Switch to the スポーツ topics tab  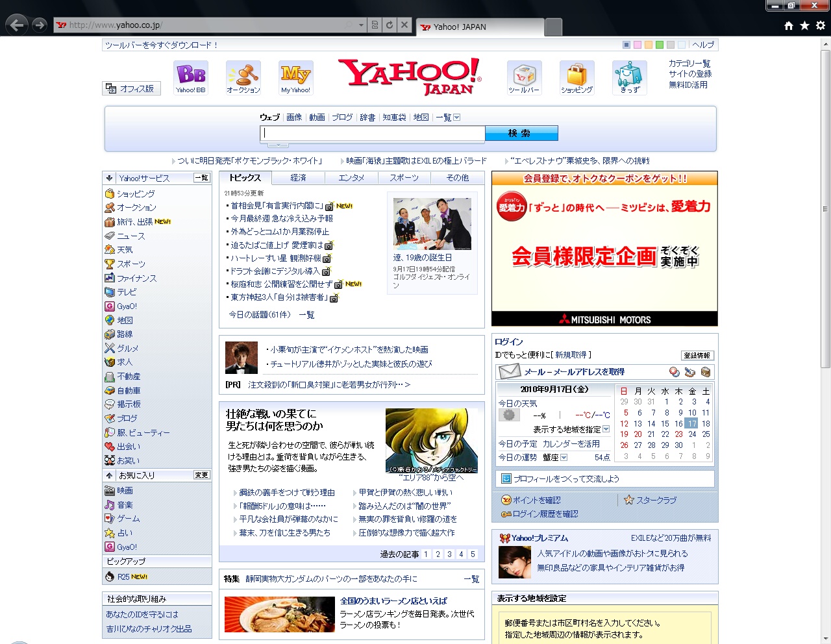(x=404, y=178)
